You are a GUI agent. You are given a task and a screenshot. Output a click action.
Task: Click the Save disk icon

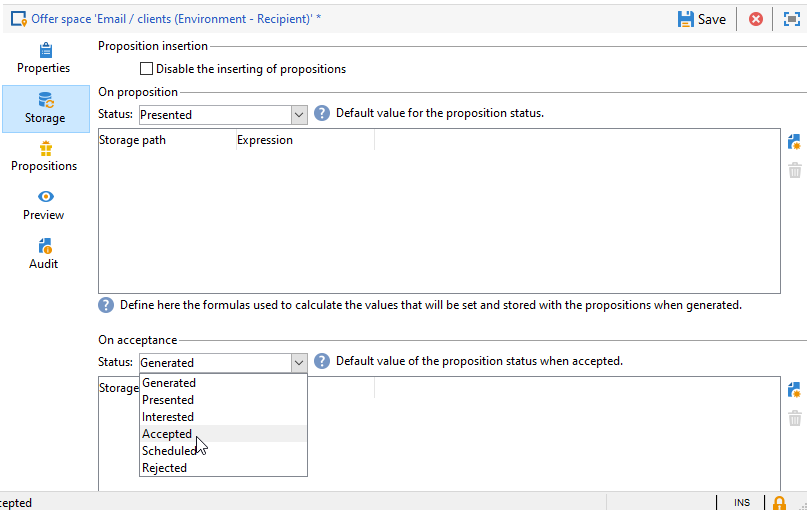[x=686, y=19]
